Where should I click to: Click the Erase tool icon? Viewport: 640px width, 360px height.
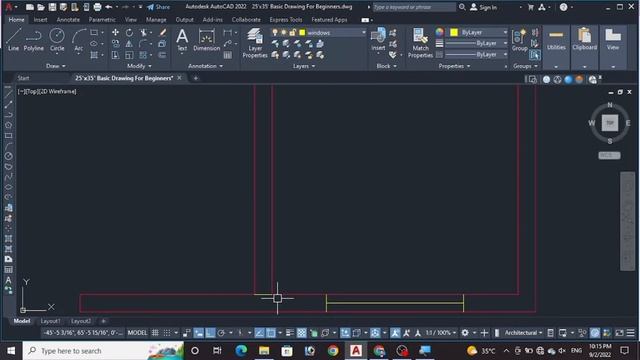pyautogui.click(x=162, y=33)
